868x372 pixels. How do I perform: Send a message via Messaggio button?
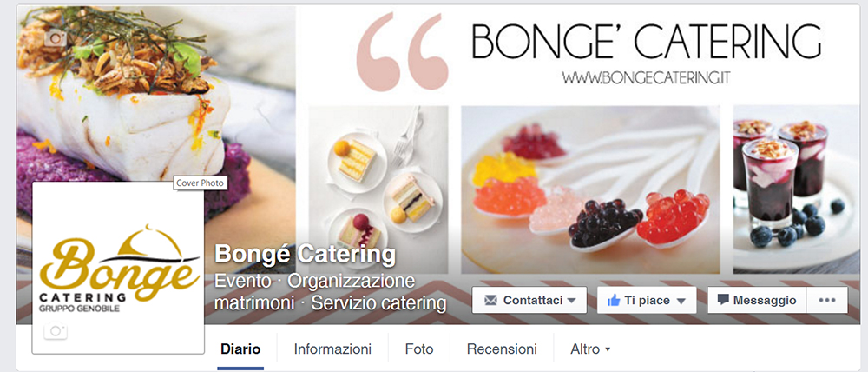tap(757, 300)
